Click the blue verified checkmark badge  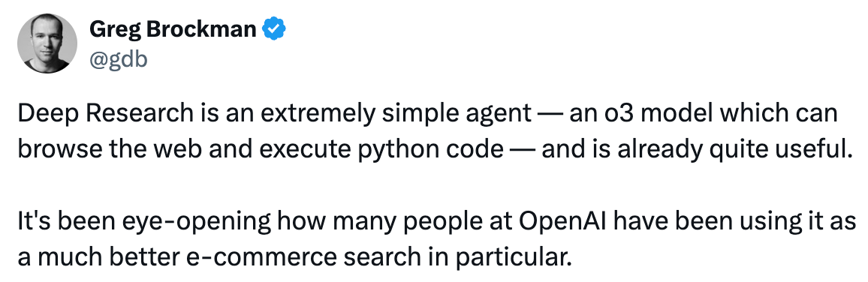pos(273,29)
